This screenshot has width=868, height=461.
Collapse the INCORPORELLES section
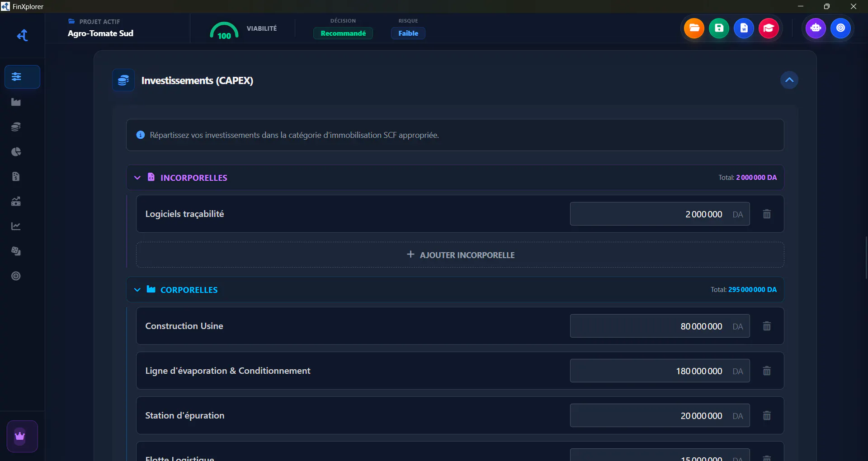click(137, 178)
